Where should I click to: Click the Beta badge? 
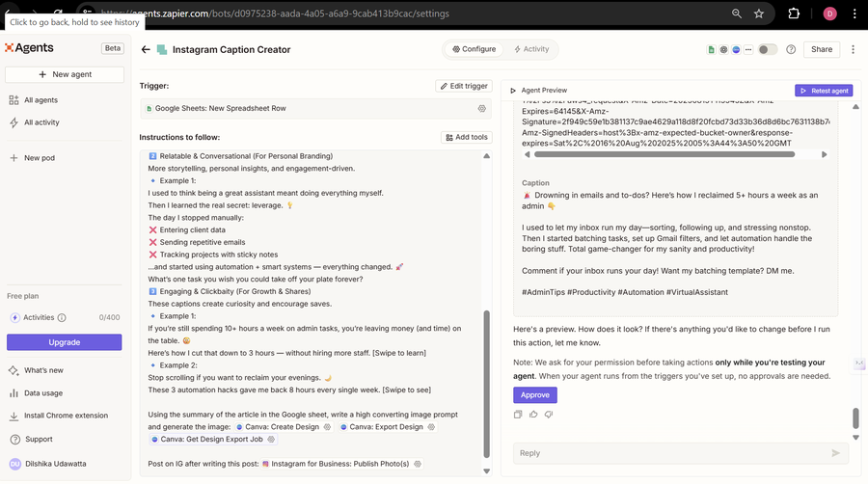[x=113, y=48]
